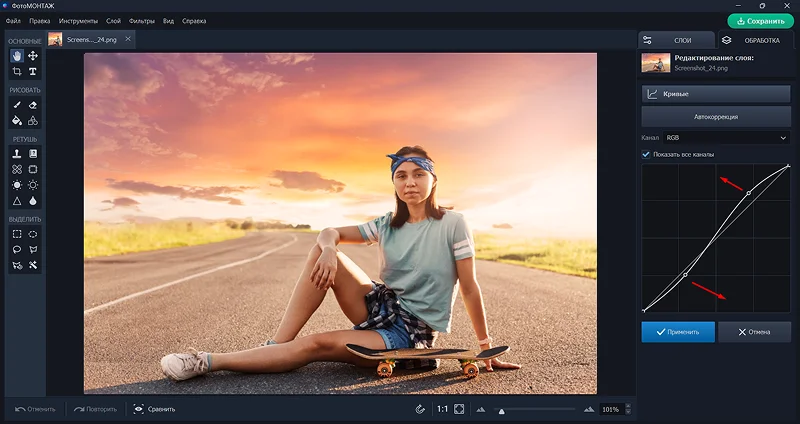Image resolution: width=800 pixels, height=424 pixels.
Task: Click the 101% zoom value field
Action: coord(611,409)
